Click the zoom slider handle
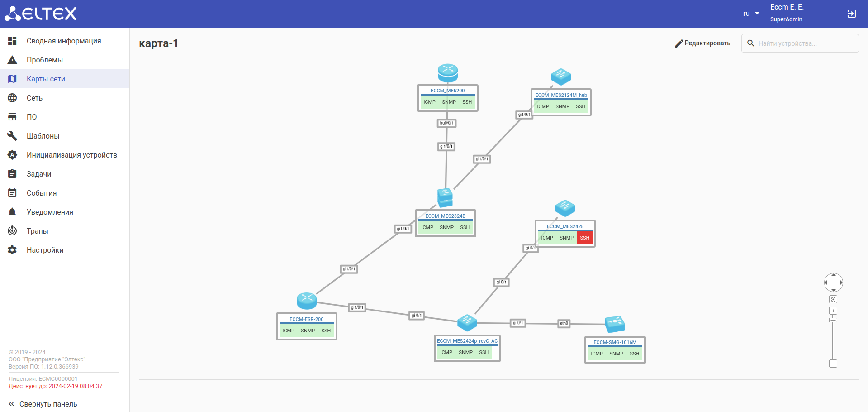 [x=833, y=320]
